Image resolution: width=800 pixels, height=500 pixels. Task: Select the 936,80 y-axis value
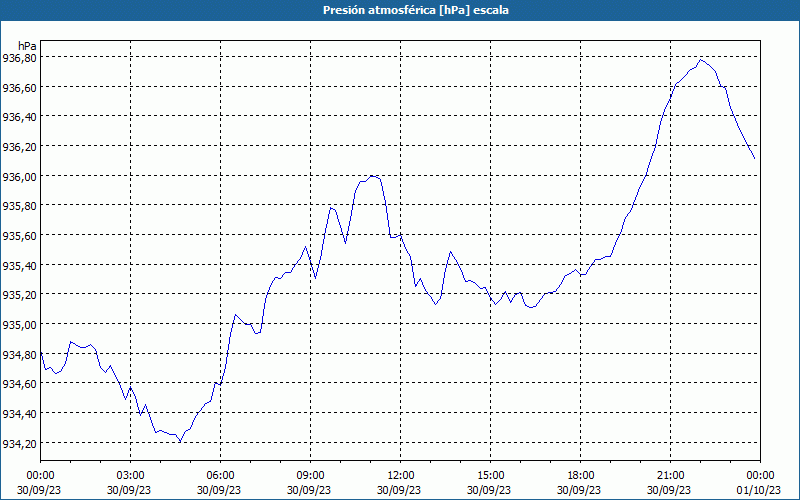[19, 58]
